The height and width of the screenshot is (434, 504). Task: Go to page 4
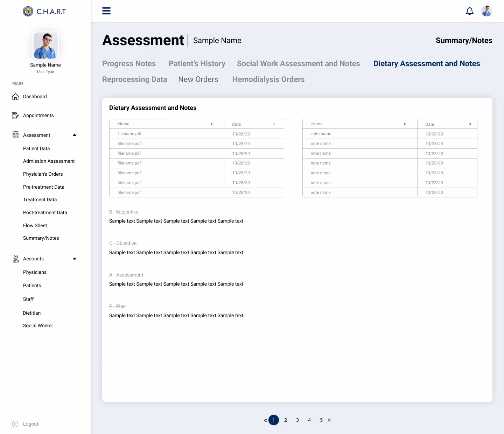click(x=309, y=420)
